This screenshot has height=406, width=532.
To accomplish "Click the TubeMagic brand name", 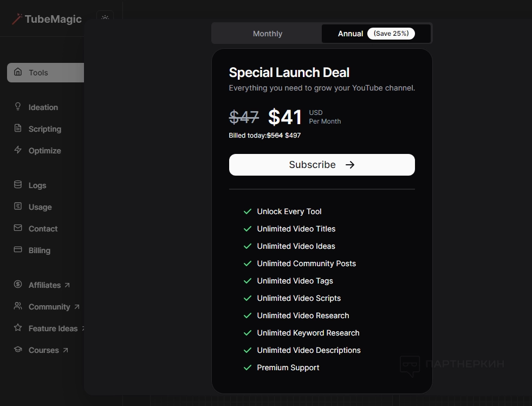I will [x=53, y=20].
